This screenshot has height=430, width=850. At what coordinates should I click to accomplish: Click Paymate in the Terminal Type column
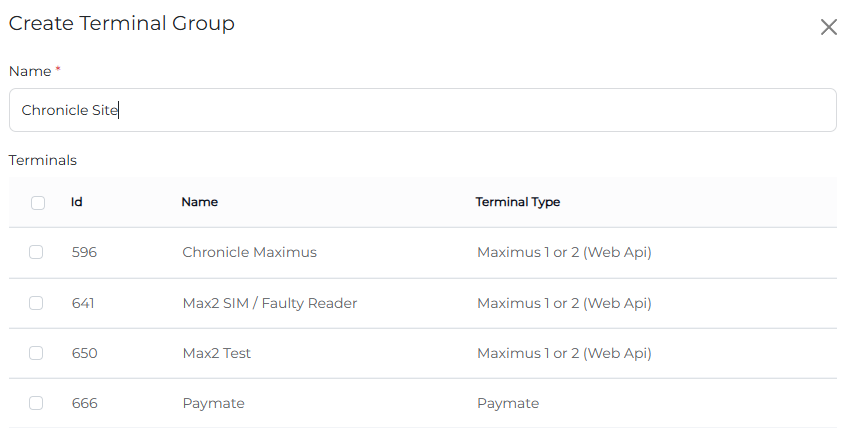[508, 403]
